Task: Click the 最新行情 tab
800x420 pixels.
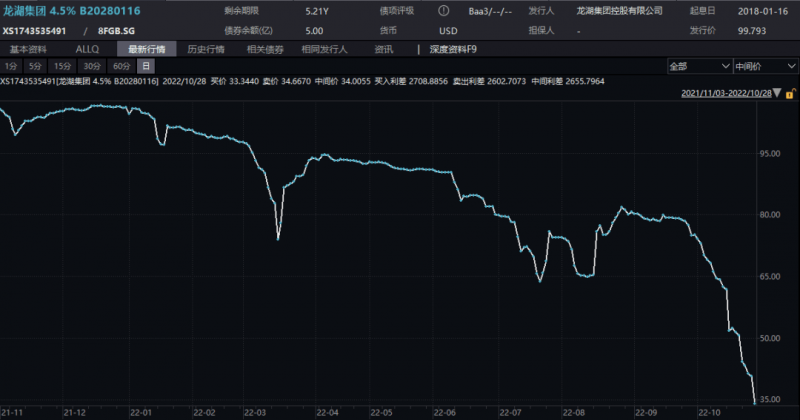Action: [146, 48]
